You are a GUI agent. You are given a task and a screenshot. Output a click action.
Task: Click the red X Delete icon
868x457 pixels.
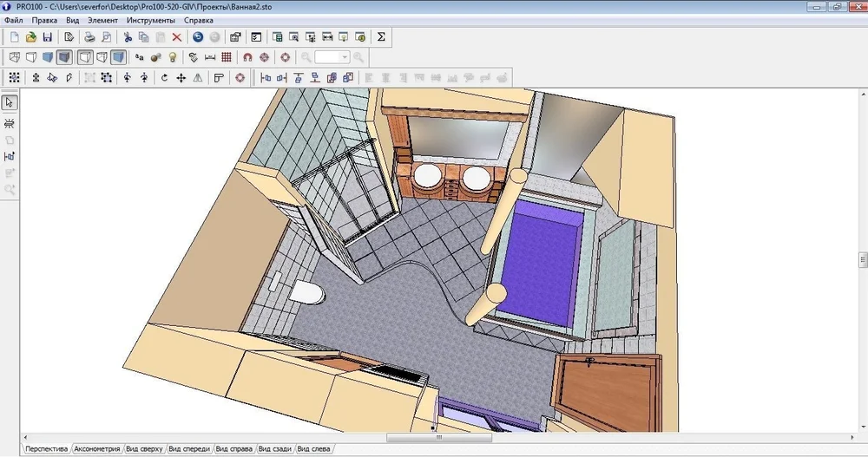point(176,37)
